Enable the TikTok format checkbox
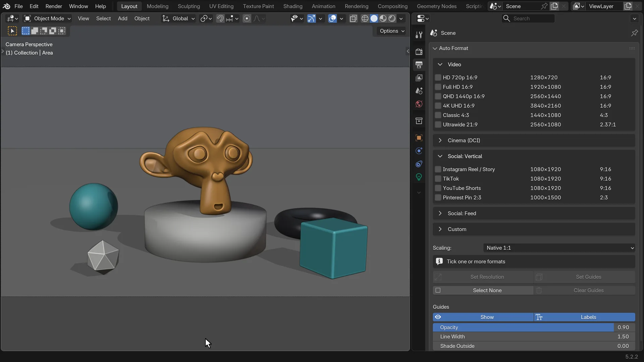 (438, 179)
